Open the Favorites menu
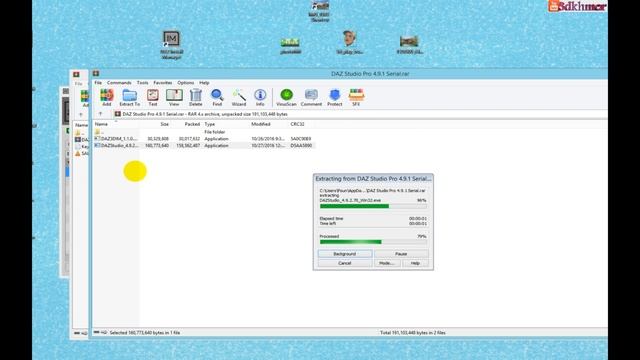The image size is (640, 360). 163,83
